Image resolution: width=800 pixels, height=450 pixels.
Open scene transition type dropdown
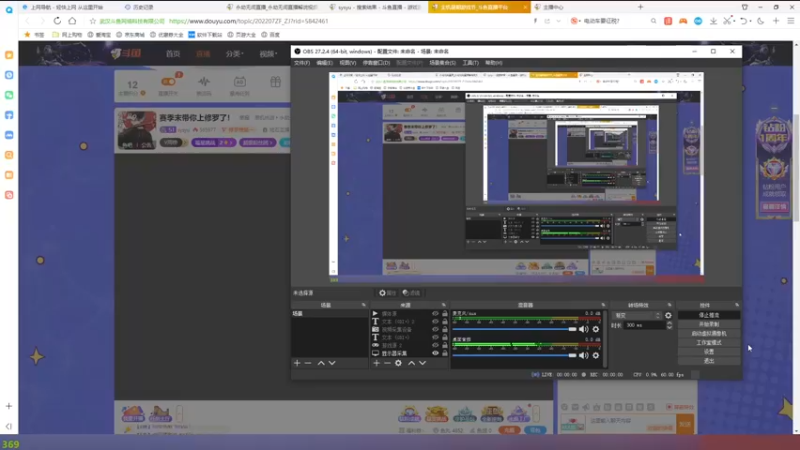tap(637, 315)
